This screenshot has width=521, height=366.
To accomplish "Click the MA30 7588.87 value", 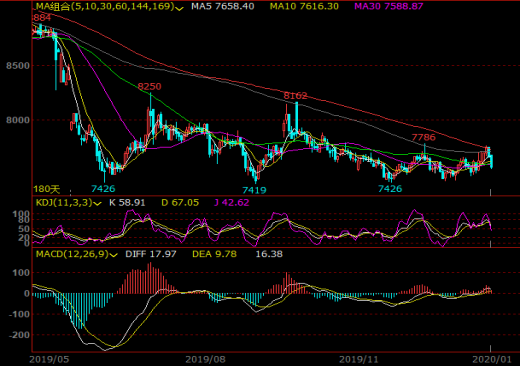I will 389,6.
